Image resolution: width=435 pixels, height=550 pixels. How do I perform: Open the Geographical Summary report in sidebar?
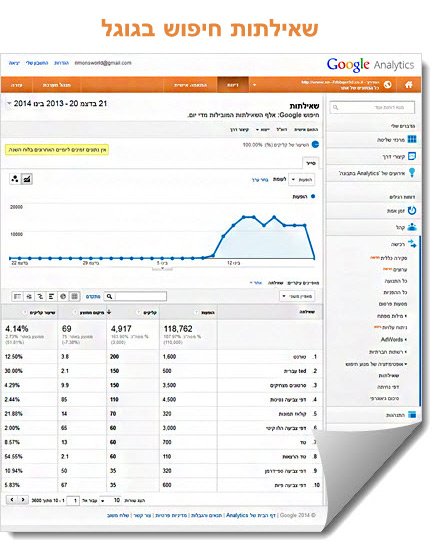click(x=384, y=398)
